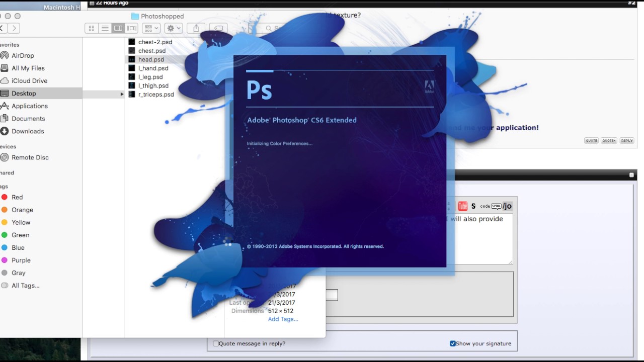
Task: Click the /jo button in editor
Action: tap(508, 206)
